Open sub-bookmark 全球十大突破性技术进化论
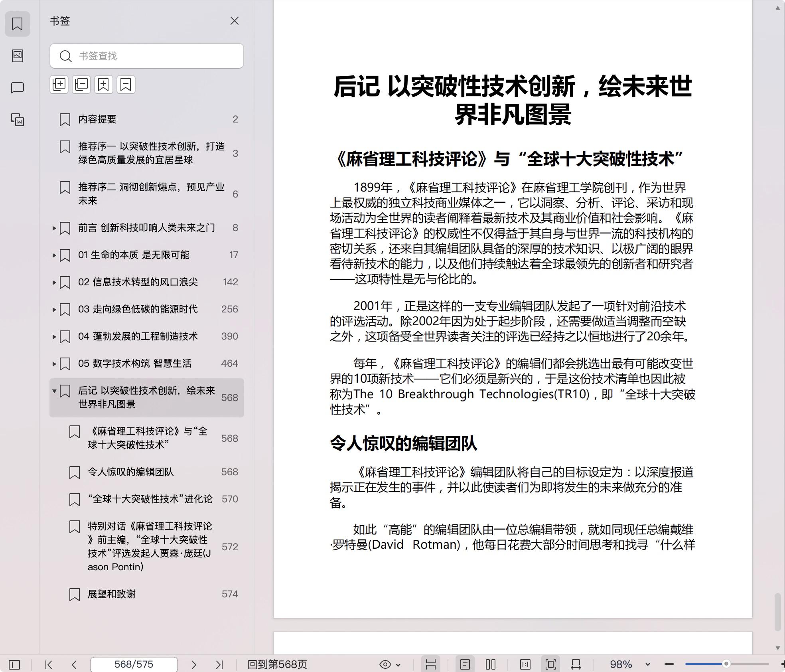This screenshot has height=672, width=785. (147, 499)
